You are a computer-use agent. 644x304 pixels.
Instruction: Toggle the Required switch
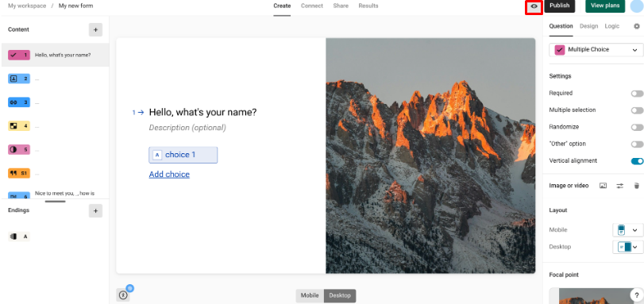pos(637,94)
